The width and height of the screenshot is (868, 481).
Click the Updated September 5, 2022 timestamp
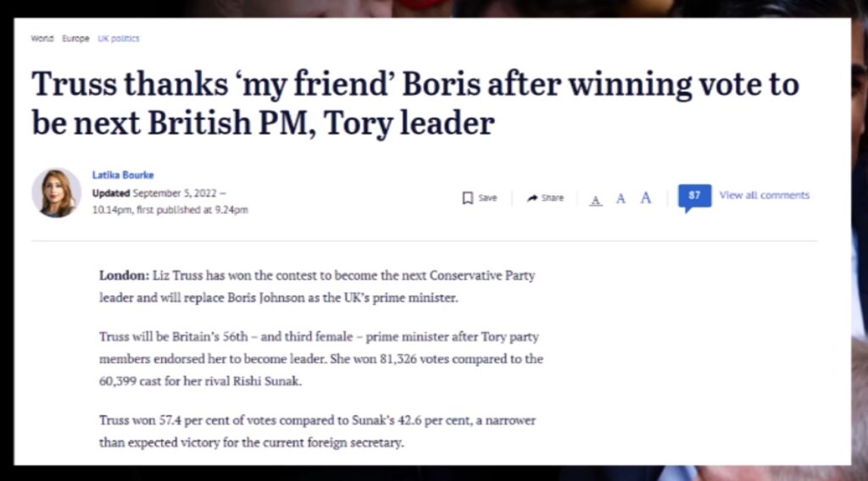coord(159,192)
